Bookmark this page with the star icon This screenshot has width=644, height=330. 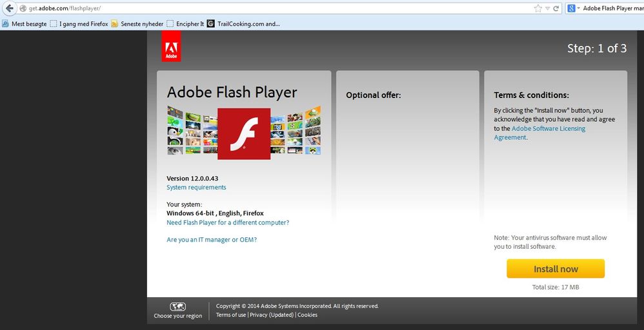(538, 8)
